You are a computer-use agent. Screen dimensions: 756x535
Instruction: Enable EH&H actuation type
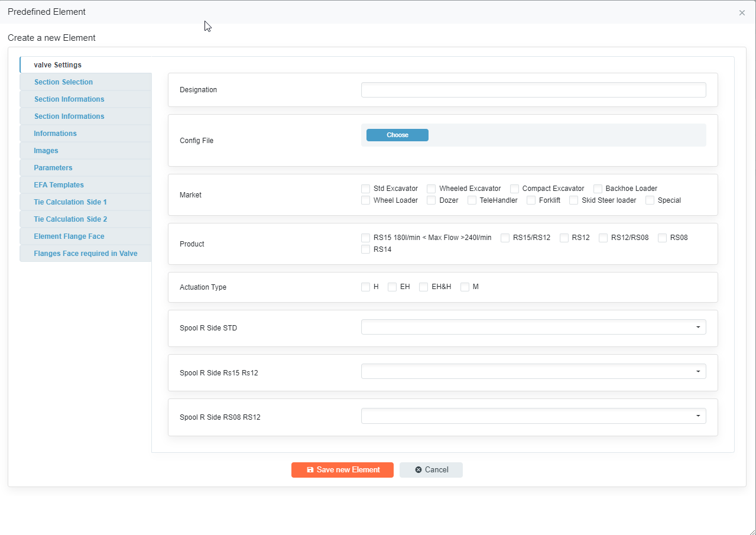coord(423,287)
